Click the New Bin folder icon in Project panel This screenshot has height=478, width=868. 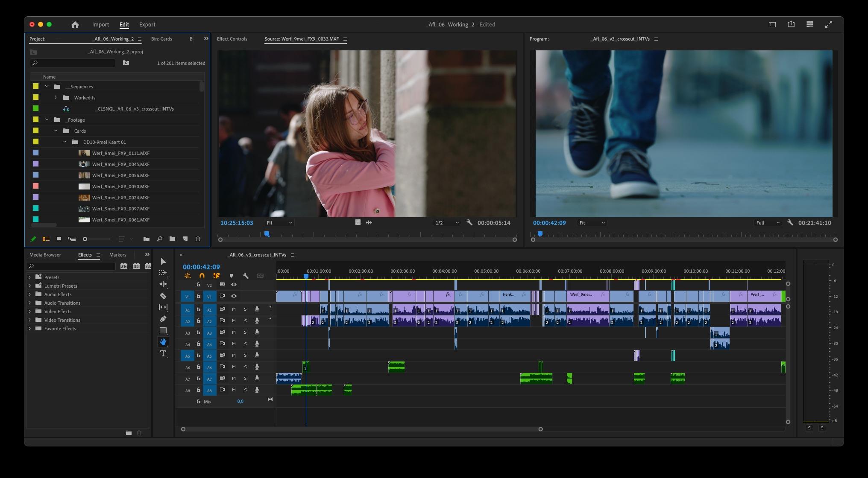click(173, 239)
